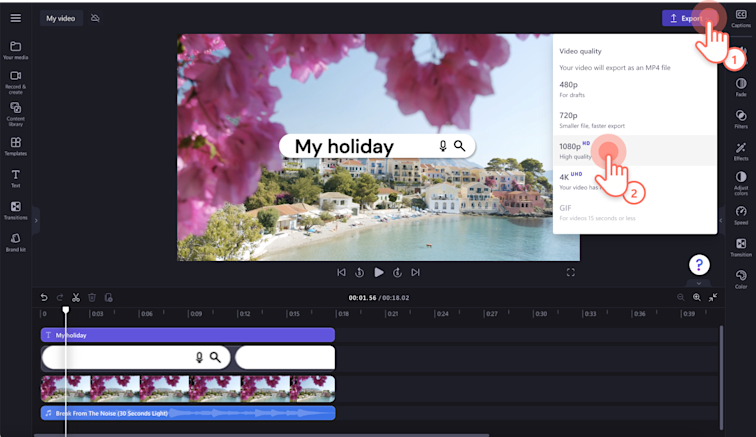The width and height of the screenshot is (756, 437).
Task: Rewind five seconds
Action: 360,273
